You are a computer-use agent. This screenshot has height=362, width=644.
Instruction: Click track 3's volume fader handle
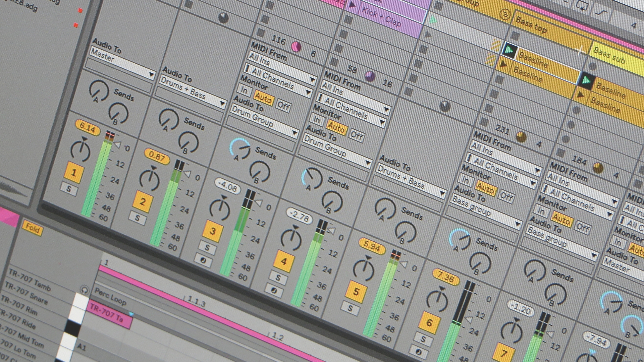click(x=258, y=202)
